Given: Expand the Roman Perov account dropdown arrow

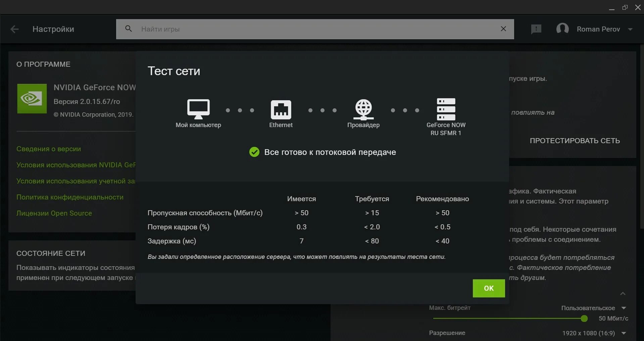Looking at the screenshot, I should point(630,30).
